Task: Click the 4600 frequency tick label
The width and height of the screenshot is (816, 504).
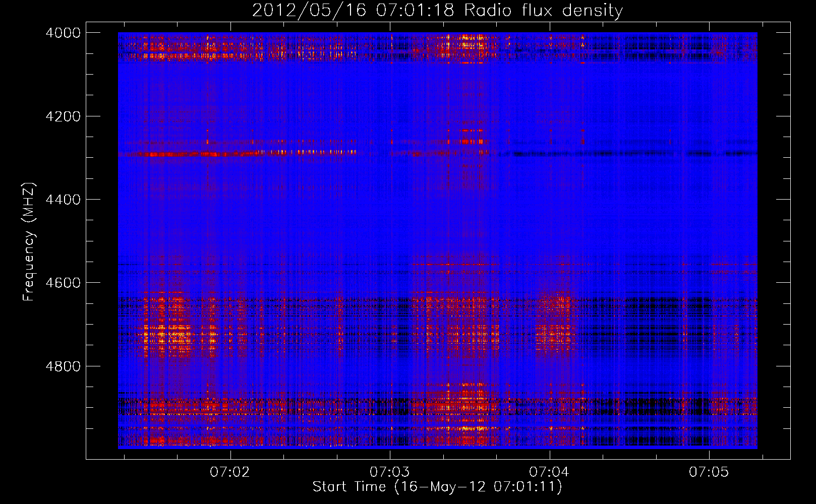Action: [63, 283]
